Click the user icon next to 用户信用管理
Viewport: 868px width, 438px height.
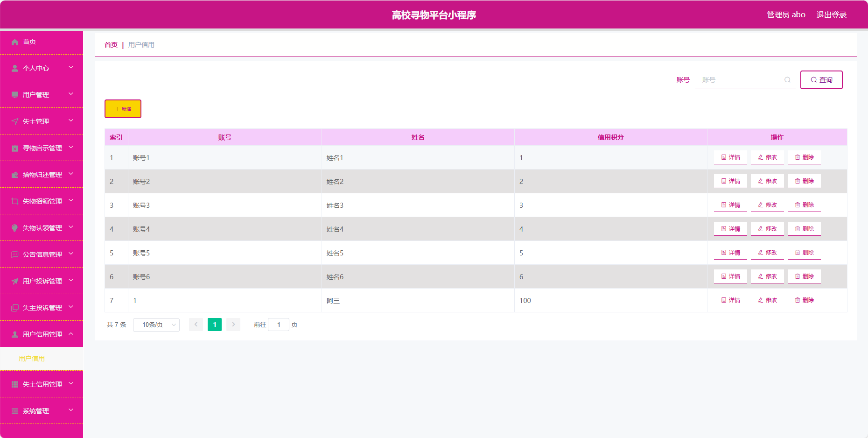click(x=15, y=335)
